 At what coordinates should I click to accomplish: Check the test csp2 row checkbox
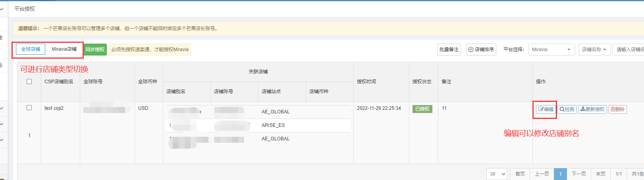pos(29,108)
